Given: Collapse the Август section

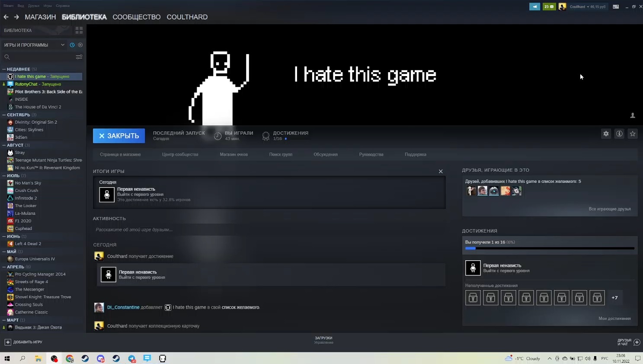Looking at the screenshot, I should (4, 145).
